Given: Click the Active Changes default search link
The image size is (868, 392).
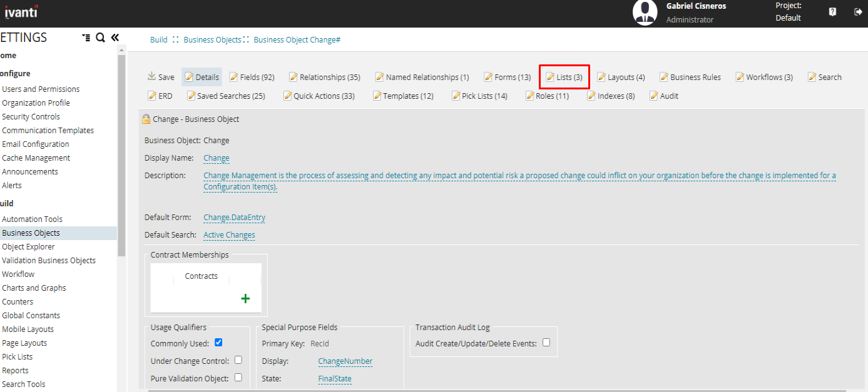Looking at the screenshot, I should (229, 235).
